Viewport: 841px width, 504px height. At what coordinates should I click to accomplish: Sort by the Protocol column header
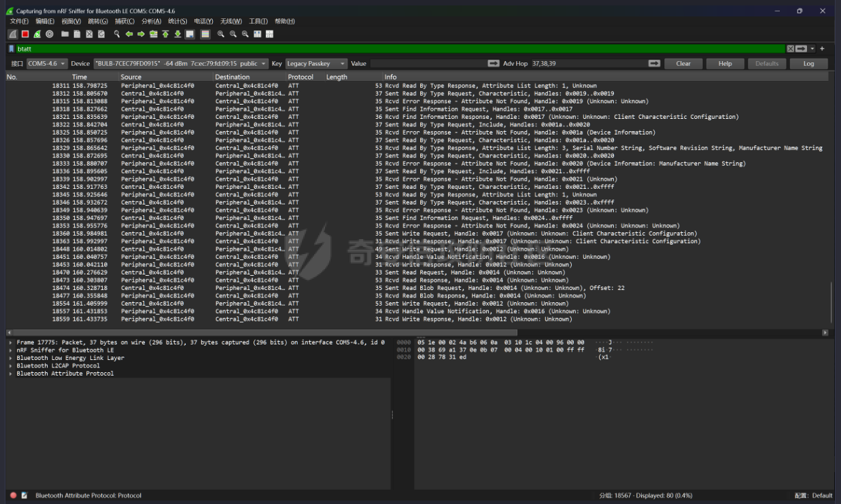(305, 77)
